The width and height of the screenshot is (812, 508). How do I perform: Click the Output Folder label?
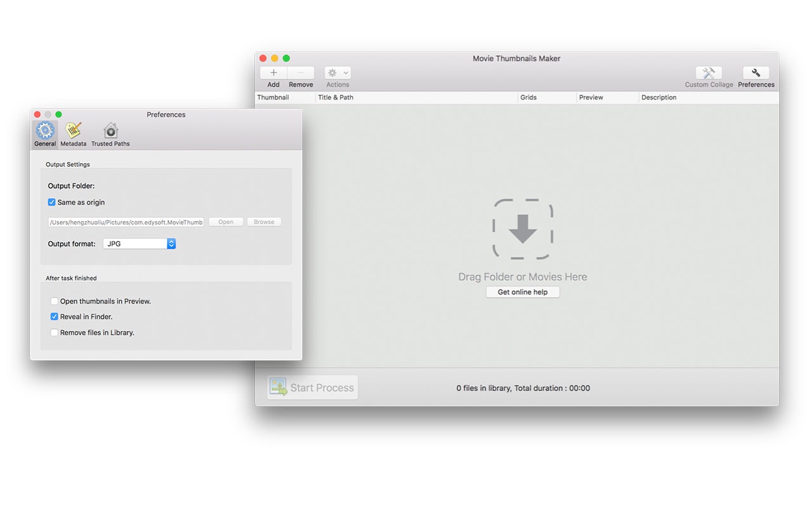click(x=71, y=186)
